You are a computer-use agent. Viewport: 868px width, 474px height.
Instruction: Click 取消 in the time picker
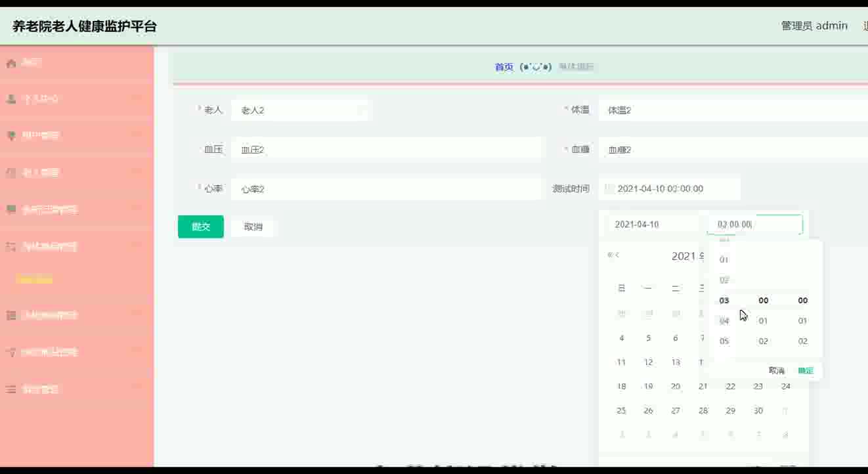tap(777, 371)
